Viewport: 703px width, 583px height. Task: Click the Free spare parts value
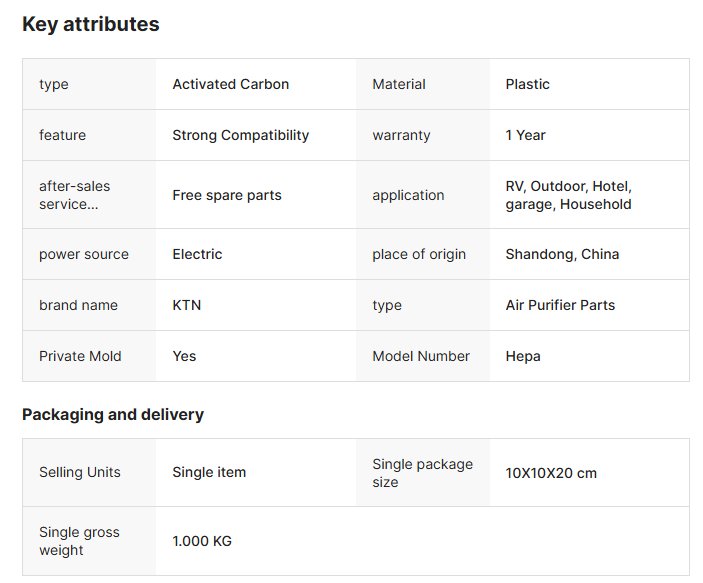click(227, 196)
